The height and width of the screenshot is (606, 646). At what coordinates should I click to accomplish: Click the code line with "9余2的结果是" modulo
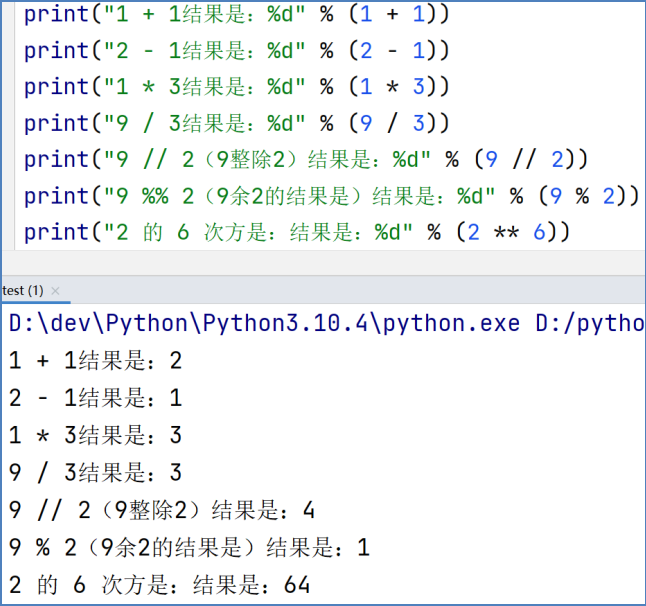[332, 196]
